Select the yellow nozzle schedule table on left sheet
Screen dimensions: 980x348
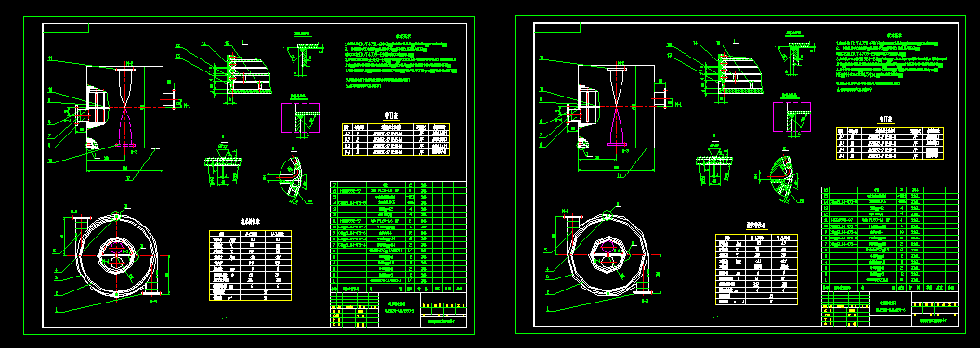(x=395, y=138)
